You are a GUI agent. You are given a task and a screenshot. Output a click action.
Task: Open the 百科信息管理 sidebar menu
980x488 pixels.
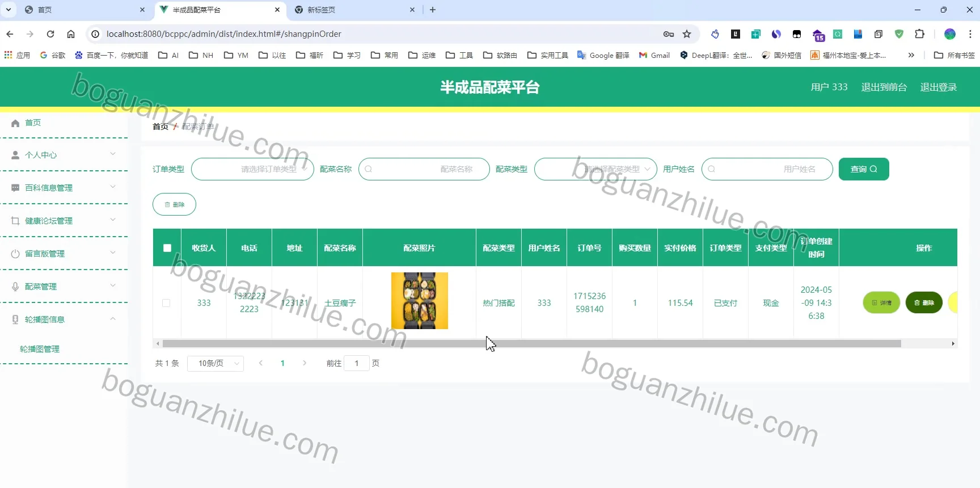point(64,188)
